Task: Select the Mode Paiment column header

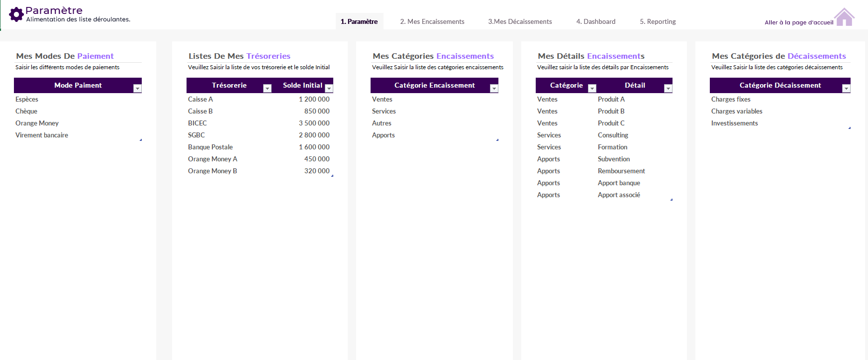Action: coord(78,85)
